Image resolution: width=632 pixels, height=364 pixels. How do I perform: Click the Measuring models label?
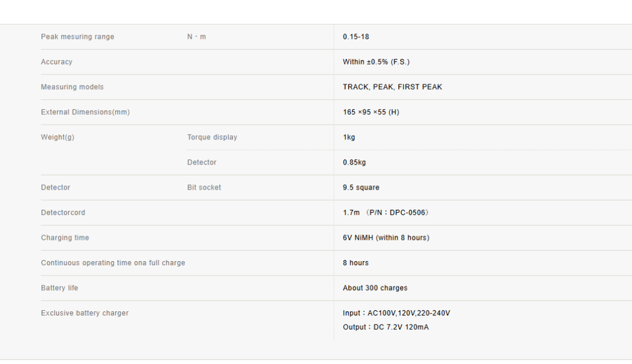click(x=72, y=87)
